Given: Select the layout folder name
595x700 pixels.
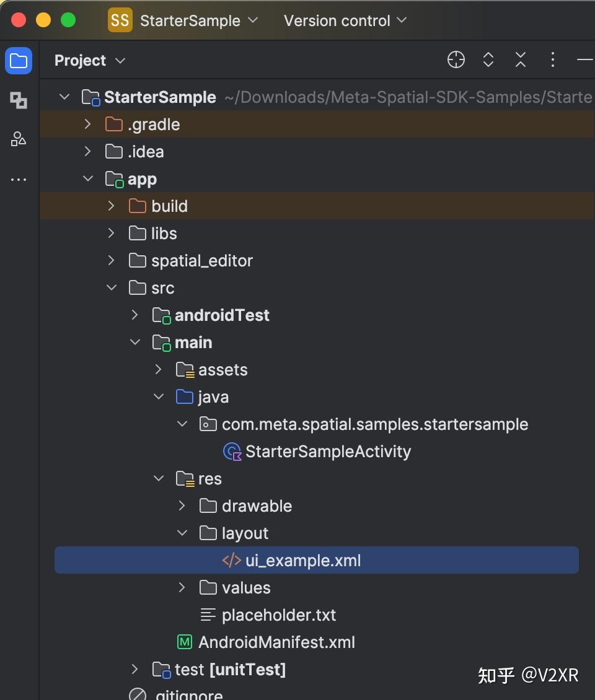Looking at the screenshot, I should (245, 533).
